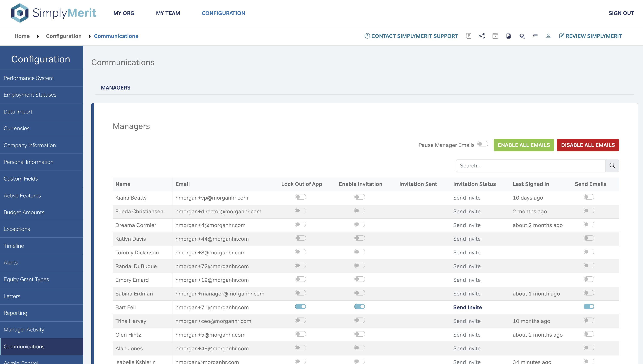Turn off Lock Out of App for Bart Feil
The image size is (643, 364).
point(300,306)
